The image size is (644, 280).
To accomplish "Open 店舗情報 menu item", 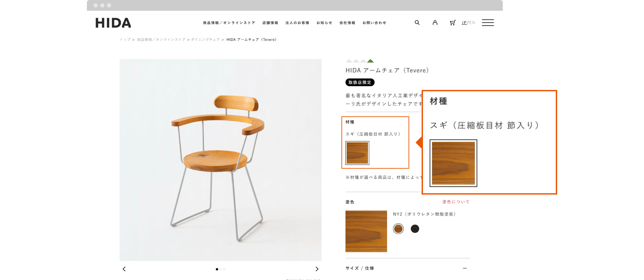I will pos(270,23).
